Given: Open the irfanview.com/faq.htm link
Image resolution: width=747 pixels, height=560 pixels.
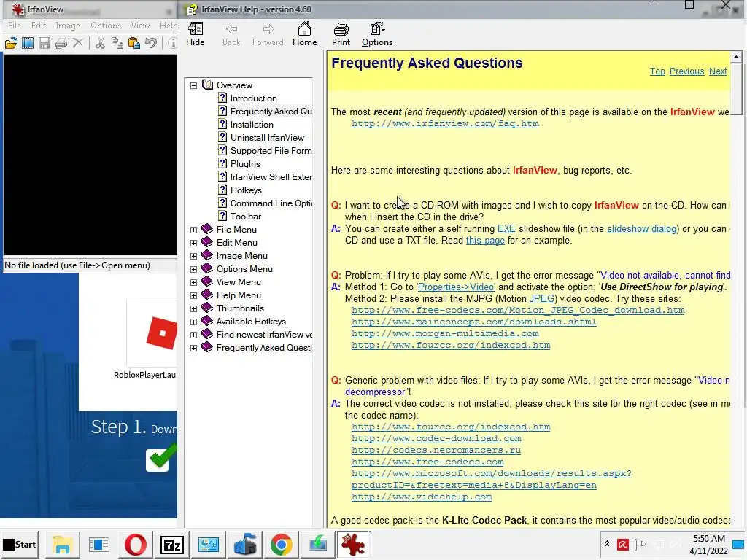Looking at the screenshot, I should pos(445,124).
